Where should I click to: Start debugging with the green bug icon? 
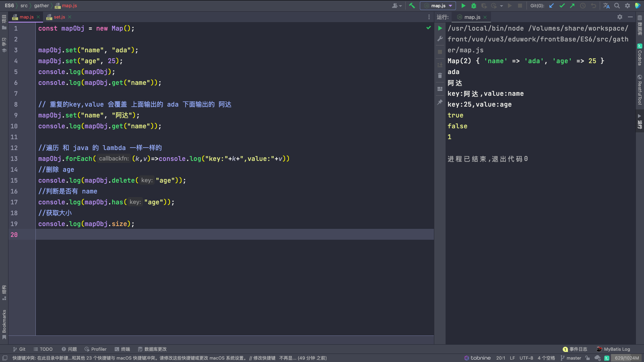tap(474, 6)
